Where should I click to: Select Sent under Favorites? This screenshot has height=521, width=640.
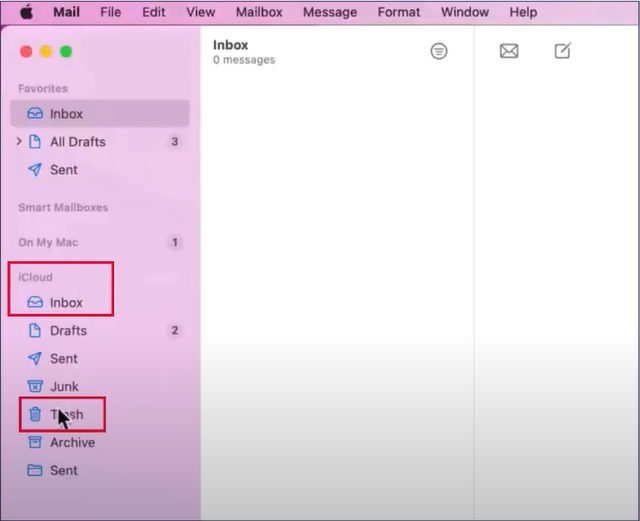[100, 169]
